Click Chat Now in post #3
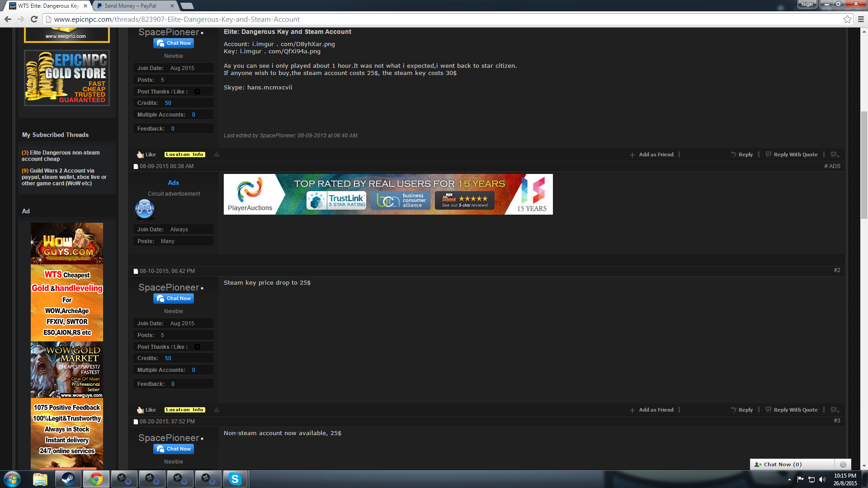The image size is (868, 488). [174, 449]
